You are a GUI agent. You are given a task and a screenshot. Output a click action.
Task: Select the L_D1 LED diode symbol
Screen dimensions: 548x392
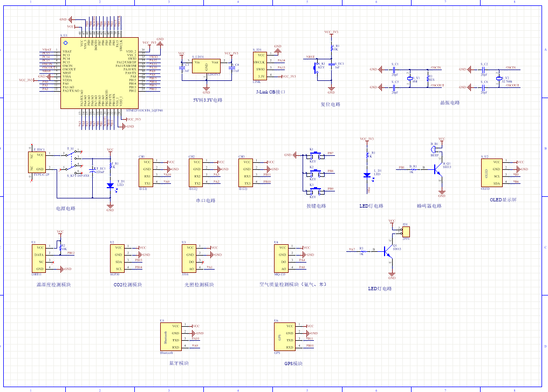click(x=367, y=175)
